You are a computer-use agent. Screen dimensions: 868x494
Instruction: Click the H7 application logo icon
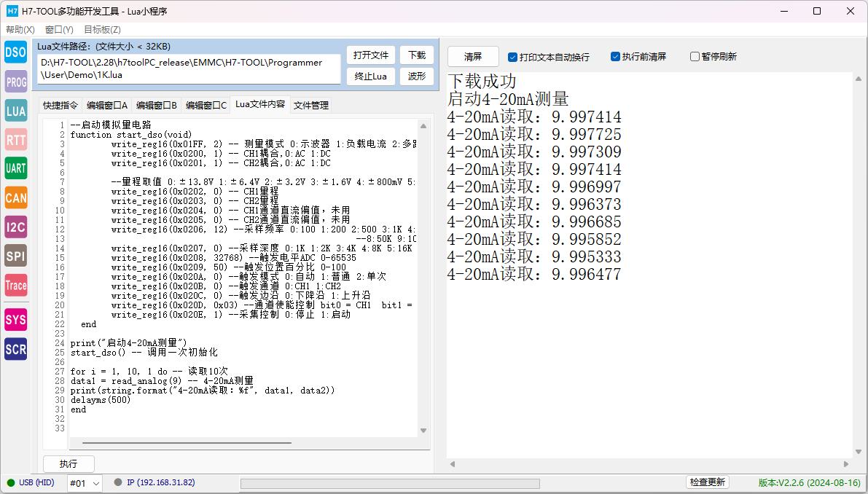pyautogui.click(x=12, y=11)
